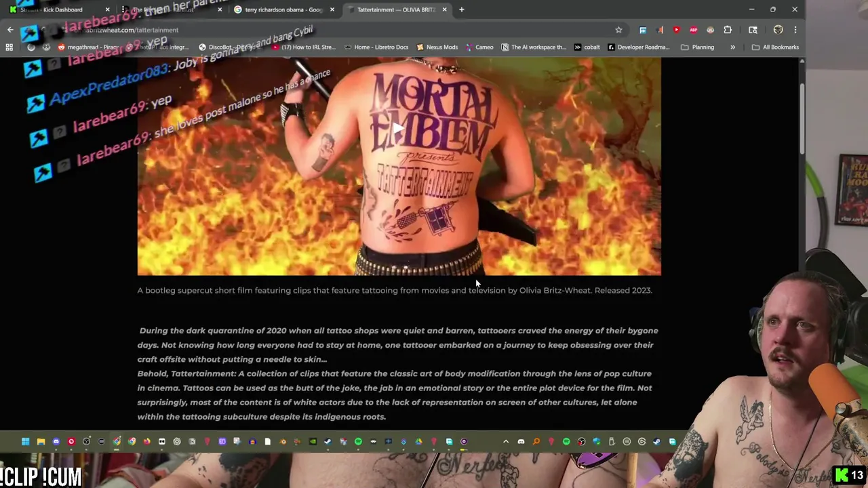Open a new browser tab
The height and width of the screenshot is (488, 868).
(462, 9)
